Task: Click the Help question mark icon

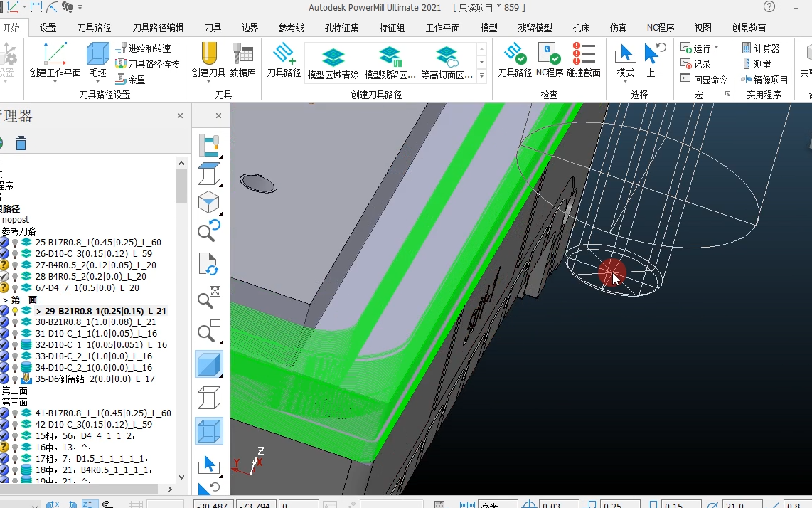Action: [769, 6]
